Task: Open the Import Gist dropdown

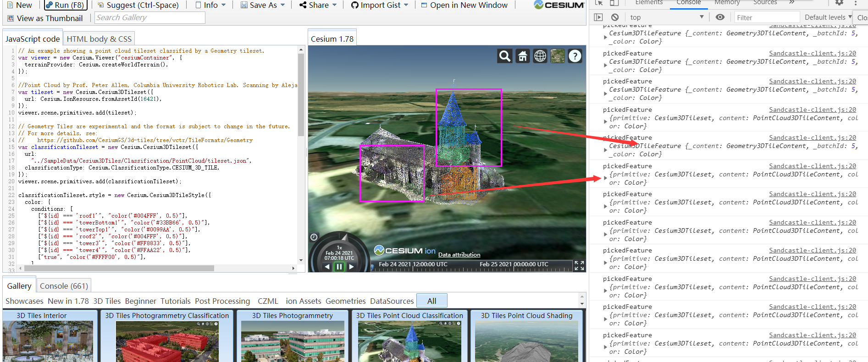Action: 379,5
